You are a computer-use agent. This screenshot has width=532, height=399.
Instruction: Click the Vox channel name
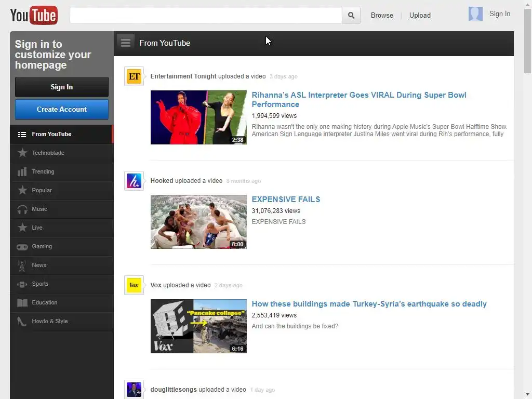[156, 285]
